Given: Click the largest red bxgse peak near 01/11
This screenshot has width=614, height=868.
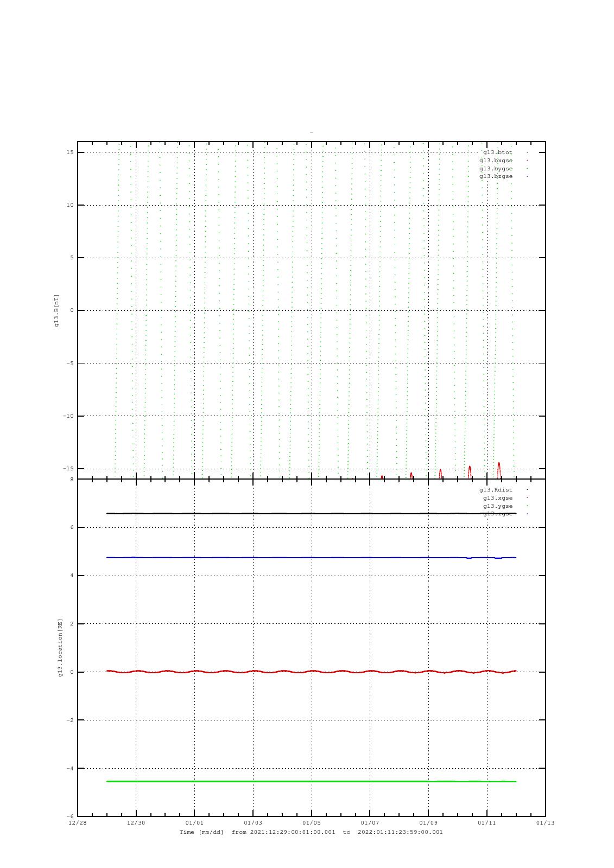Looking at the screenshot, I should [x=499, y=470].
